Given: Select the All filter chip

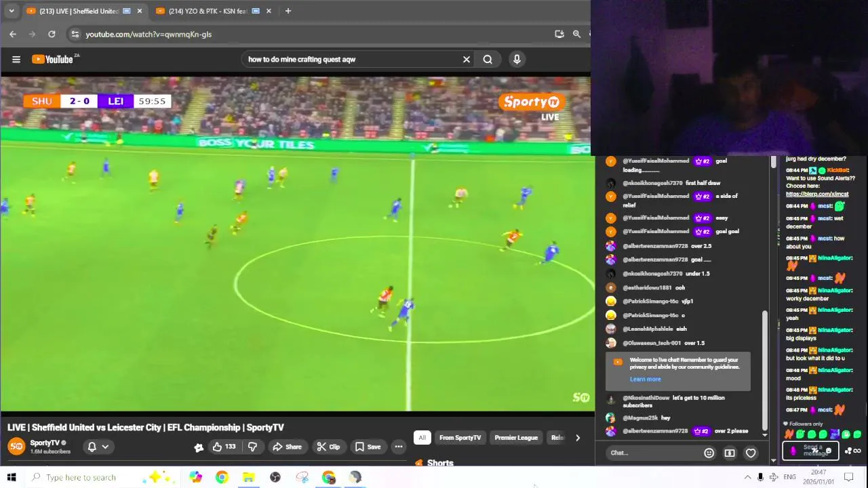Looking at the screenshot, I should (422, 438).
